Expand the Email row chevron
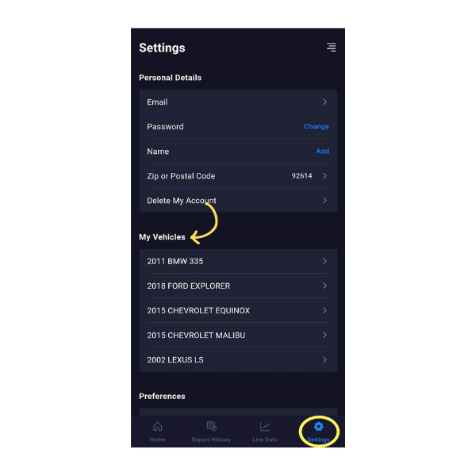This screenshot has width=476, height=476. pos(324,102)
